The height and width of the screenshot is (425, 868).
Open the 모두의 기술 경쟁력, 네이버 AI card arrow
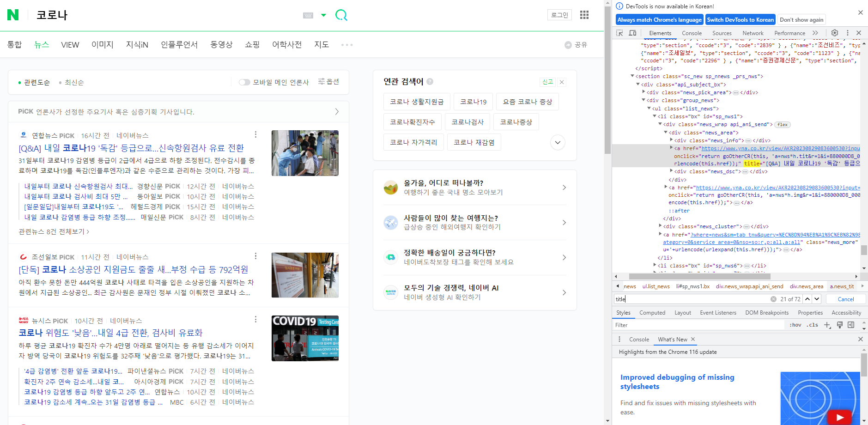click(x=564, y=292)
